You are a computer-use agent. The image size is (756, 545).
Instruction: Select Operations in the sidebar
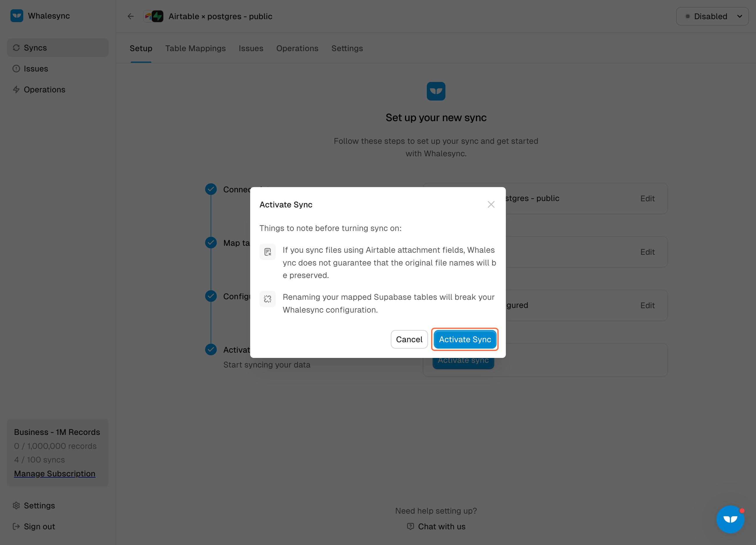point(58,90)
